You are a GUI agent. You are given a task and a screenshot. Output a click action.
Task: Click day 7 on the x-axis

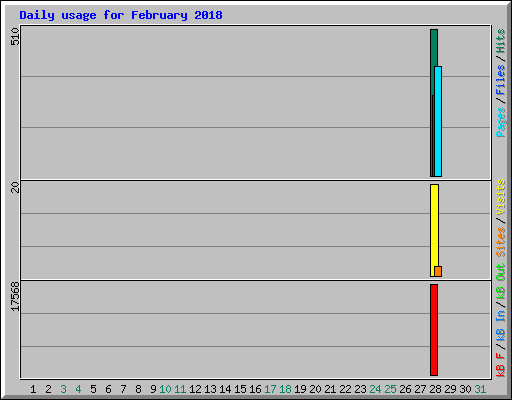tap(123, 389)
